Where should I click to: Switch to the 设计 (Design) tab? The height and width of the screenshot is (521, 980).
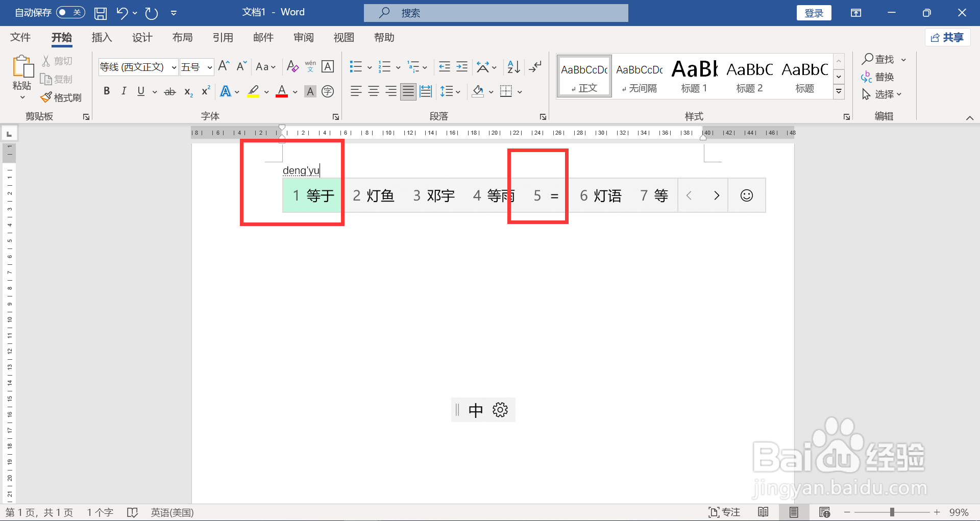point(142,37)
